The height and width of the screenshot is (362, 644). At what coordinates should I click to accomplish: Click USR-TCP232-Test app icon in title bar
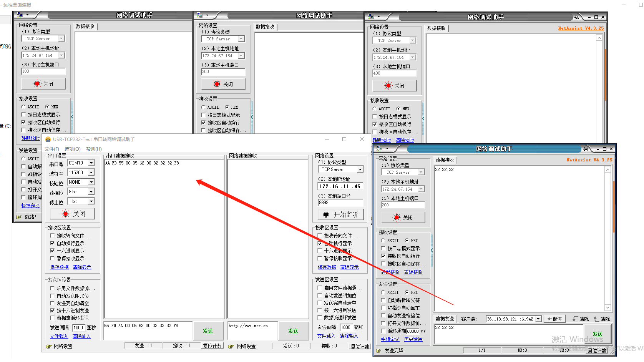coord(48,139)
